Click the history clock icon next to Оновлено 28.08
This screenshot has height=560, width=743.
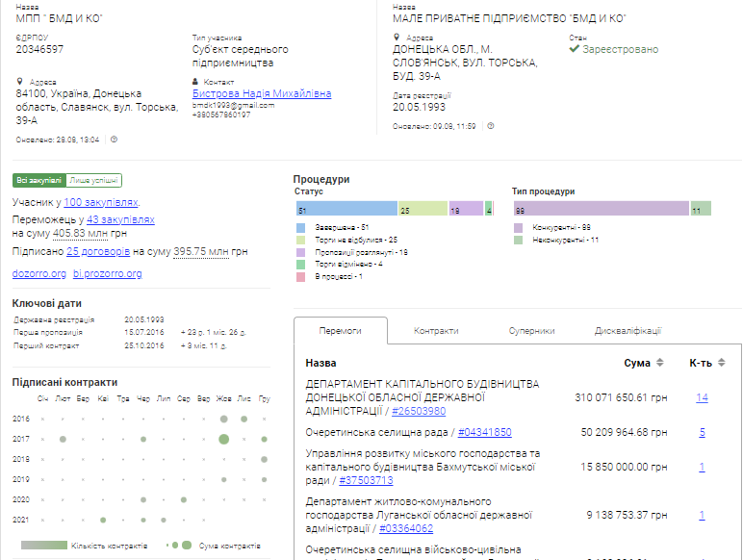[x=114, y=140]
